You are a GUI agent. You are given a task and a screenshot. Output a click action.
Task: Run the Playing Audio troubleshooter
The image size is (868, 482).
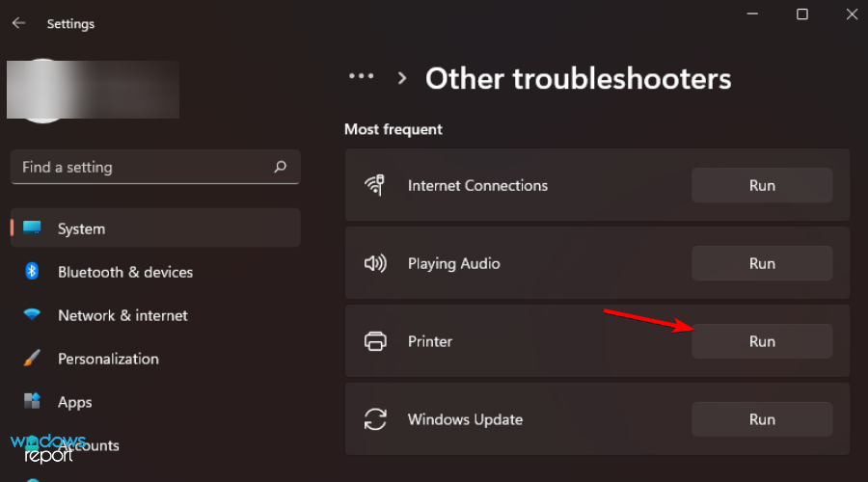[762, 263]
